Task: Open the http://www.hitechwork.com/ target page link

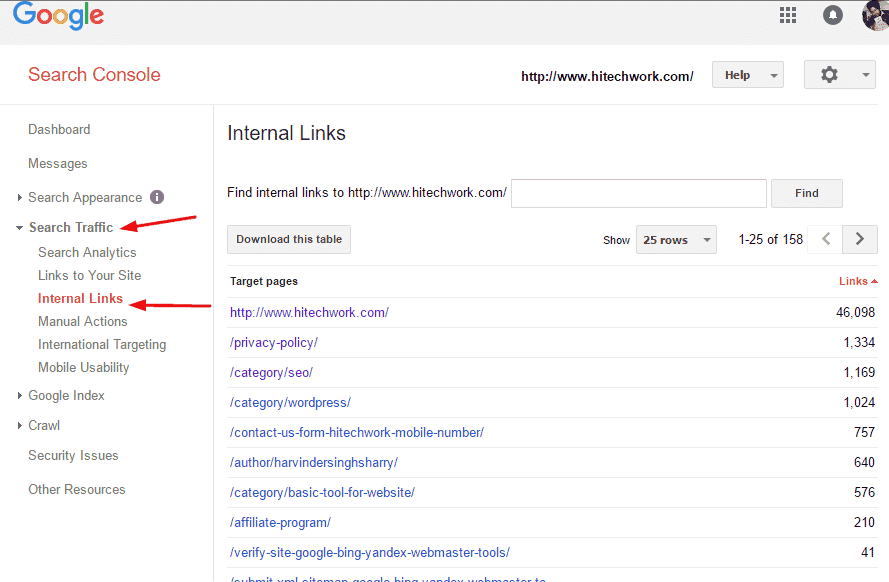Action: point(309,313)
